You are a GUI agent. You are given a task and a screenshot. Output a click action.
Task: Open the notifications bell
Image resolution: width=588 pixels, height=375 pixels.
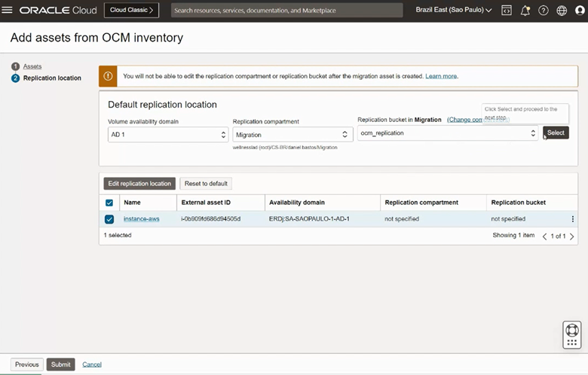[x=525, y=11]
